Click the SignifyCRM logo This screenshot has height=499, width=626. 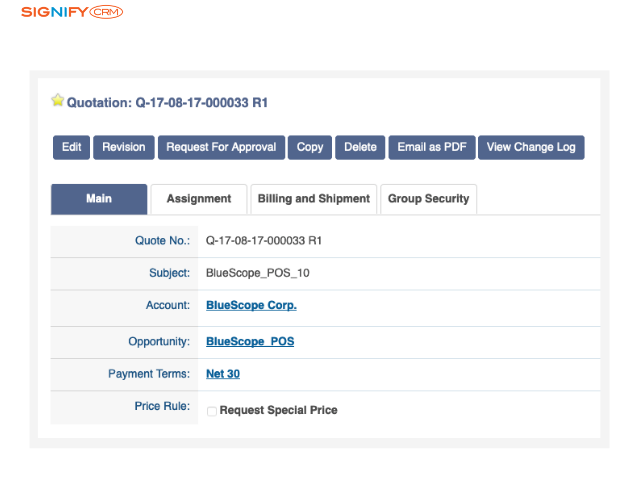72,12
